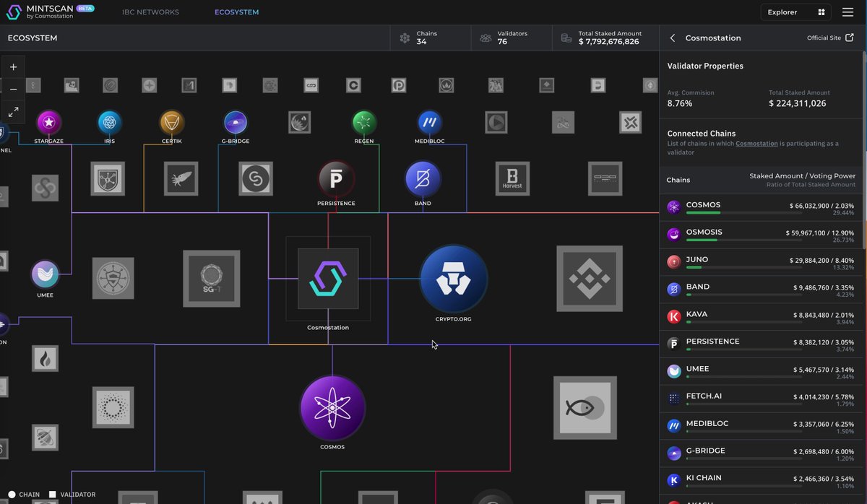Viewport: 867px width, 504px height.
Task: Click the large Cosmos chain node
Action: [332, 408]
